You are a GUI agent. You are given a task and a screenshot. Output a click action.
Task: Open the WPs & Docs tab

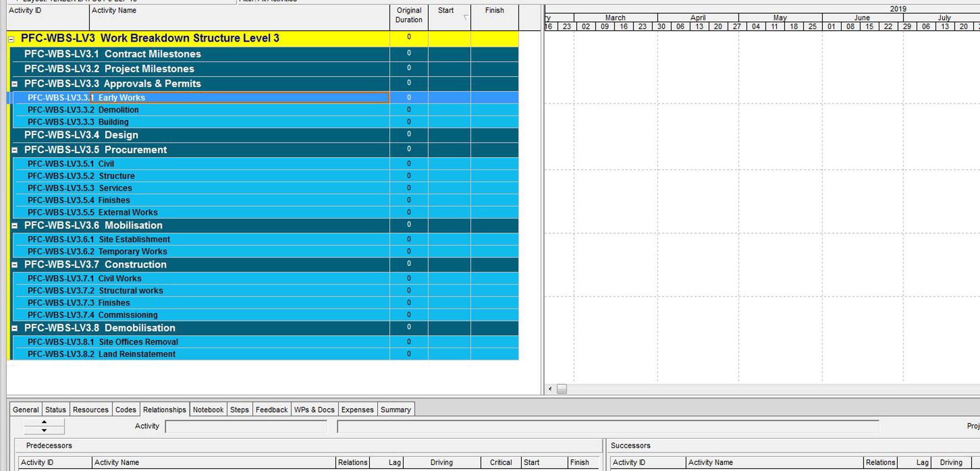pos(314,409)
